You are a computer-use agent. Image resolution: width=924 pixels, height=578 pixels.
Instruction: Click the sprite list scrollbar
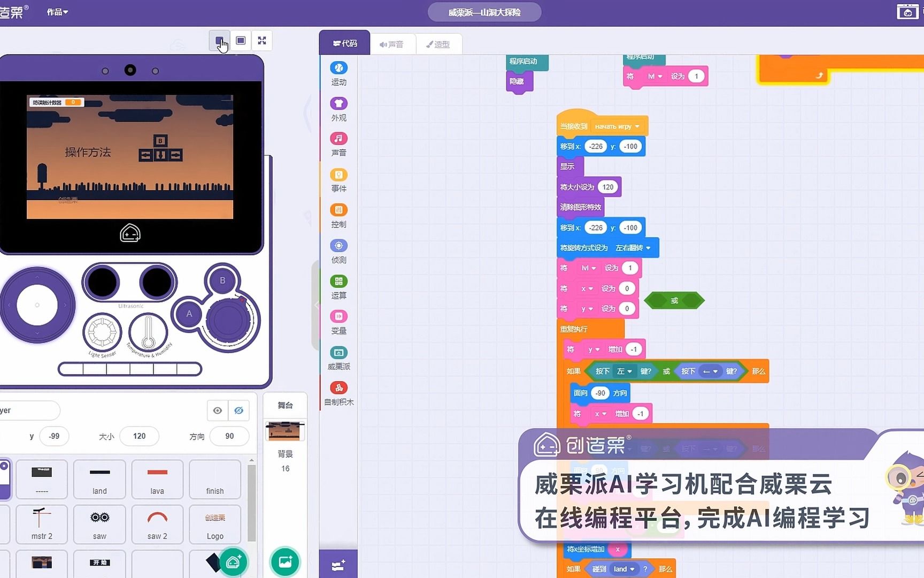(251, 503)
